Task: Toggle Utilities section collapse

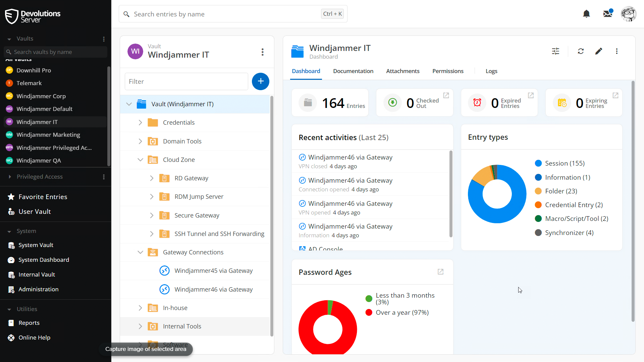Action: tap(9, 308)
